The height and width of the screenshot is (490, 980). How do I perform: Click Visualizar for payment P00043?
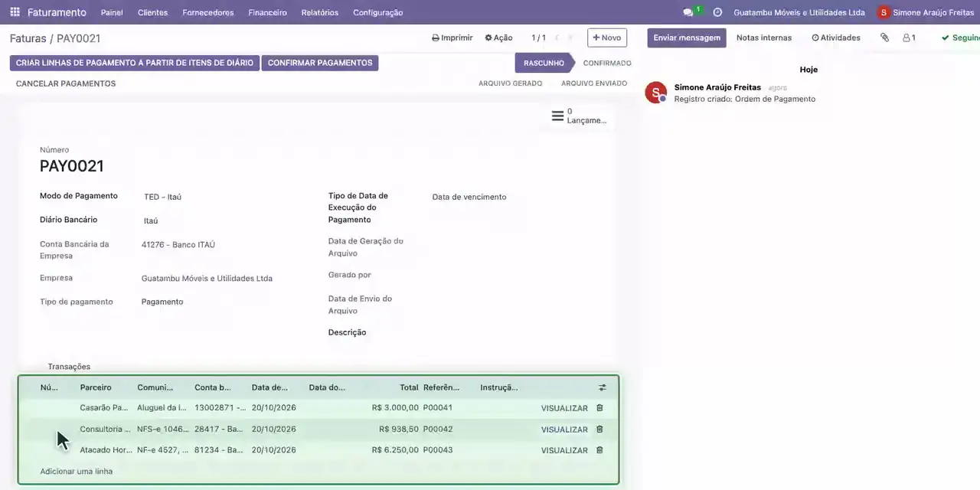coord(564,450)
